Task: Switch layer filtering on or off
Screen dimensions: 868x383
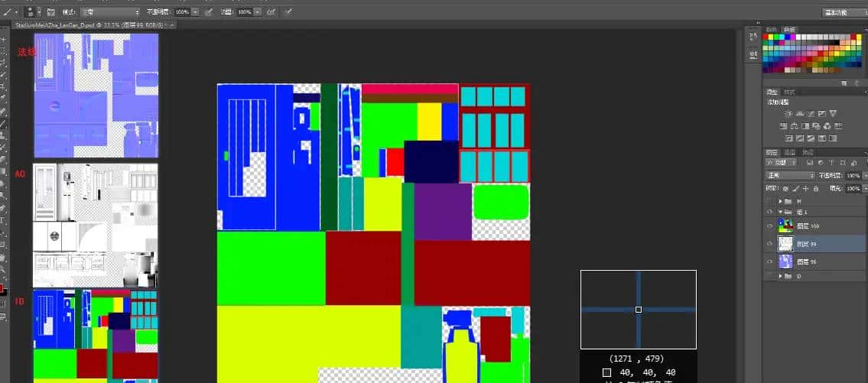Action: 866,162
